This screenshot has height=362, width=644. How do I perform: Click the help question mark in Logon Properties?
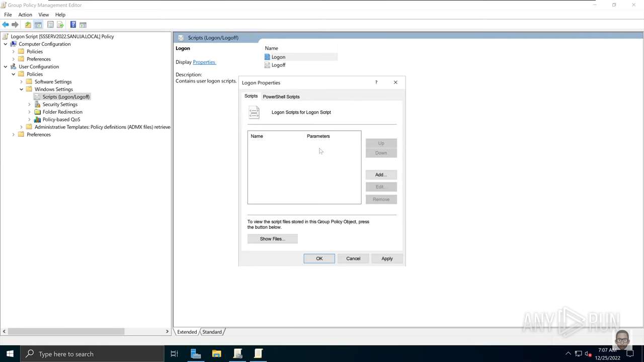[x=376, y=82]
